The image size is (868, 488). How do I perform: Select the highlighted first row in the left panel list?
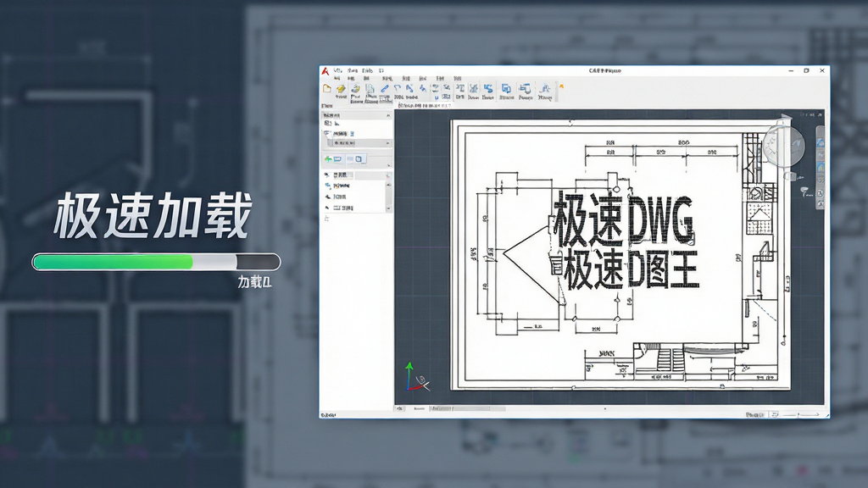tap(355, 175)
